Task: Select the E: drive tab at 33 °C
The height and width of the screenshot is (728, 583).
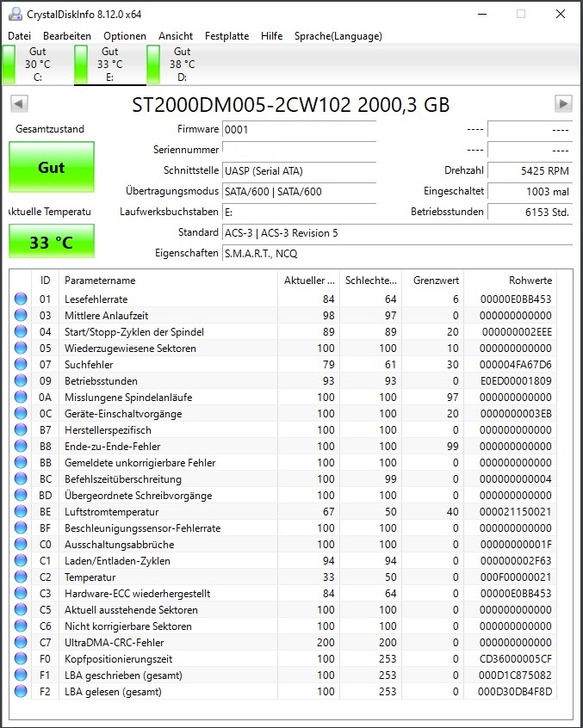Action: click(x=110, y=65)
